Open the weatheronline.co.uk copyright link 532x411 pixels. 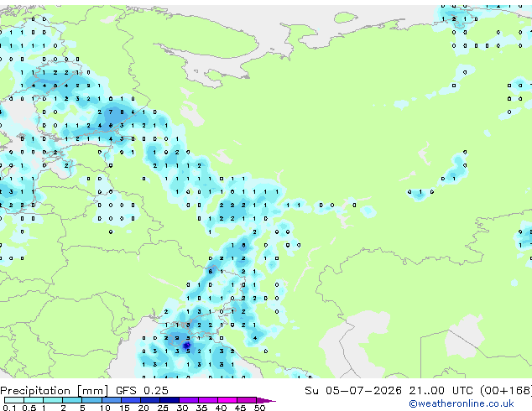462,403
